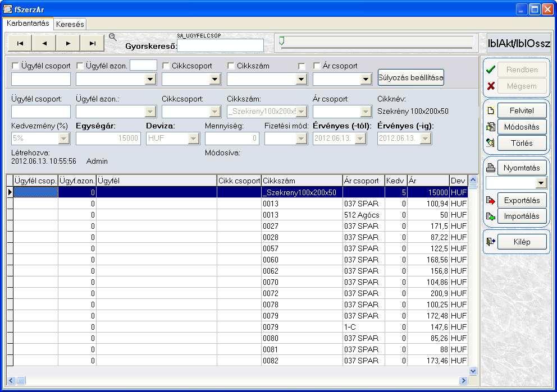Click the green checkmark icon beside Rendben
Screen dimensions: 557x392
pyautogui.click(x=491, y=70)
